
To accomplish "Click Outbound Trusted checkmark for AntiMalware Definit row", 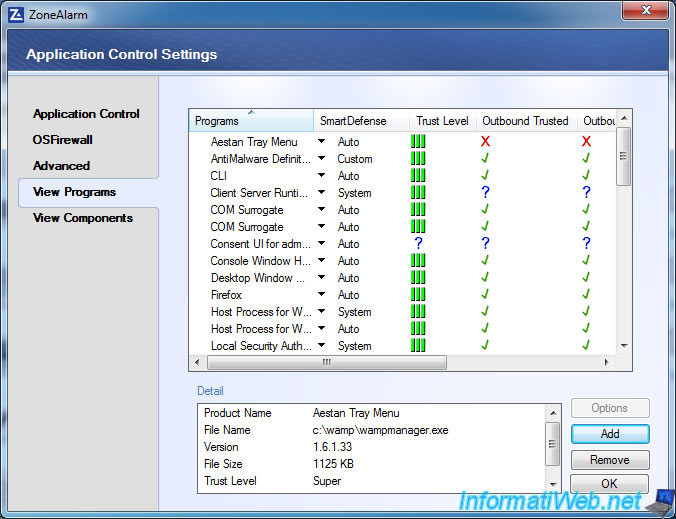I will tap(485, 158).
